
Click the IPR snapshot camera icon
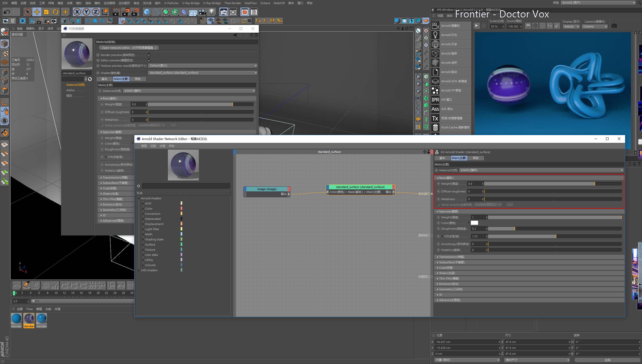tap(614, 26)
